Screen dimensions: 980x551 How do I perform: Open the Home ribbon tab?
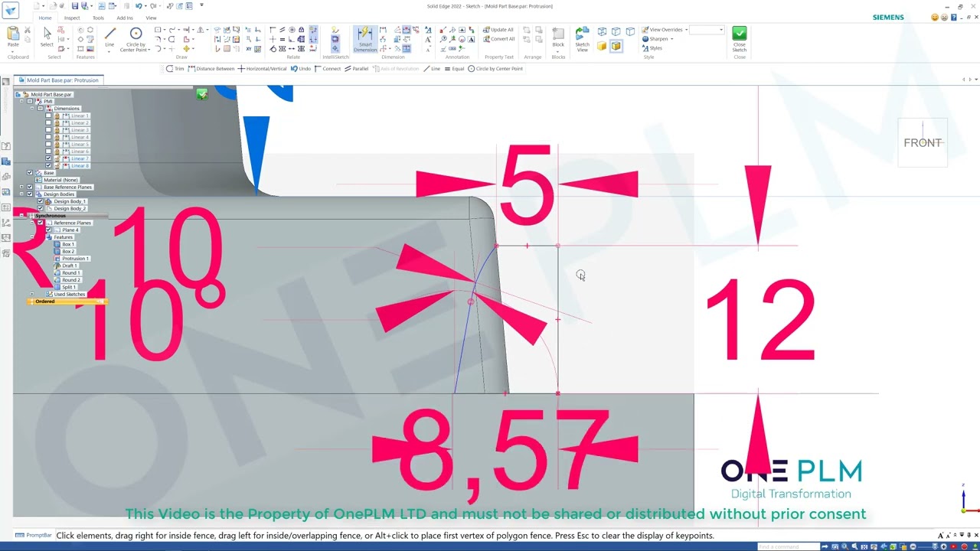[45, 18]
